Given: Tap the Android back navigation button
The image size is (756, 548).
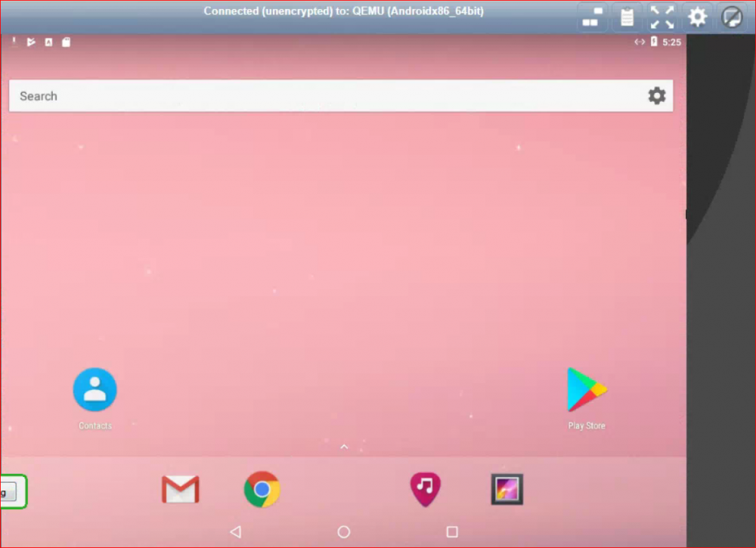Looking at the screenshot, I should (236, 531).
